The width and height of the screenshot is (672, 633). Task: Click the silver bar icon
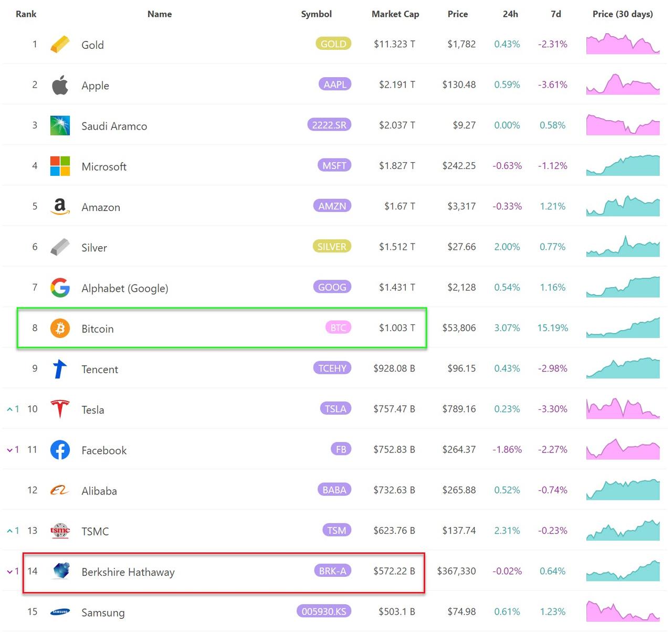click(60, 247)
